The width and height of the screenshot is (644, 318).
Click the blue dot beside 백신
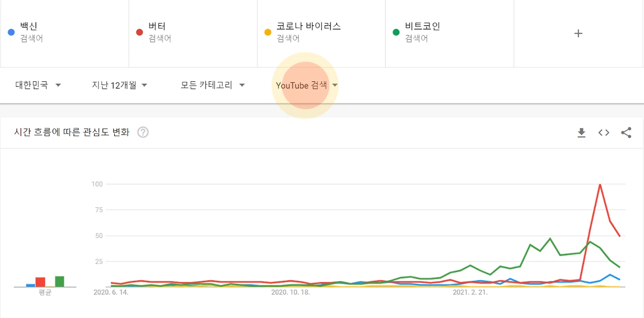coord(12,32)
